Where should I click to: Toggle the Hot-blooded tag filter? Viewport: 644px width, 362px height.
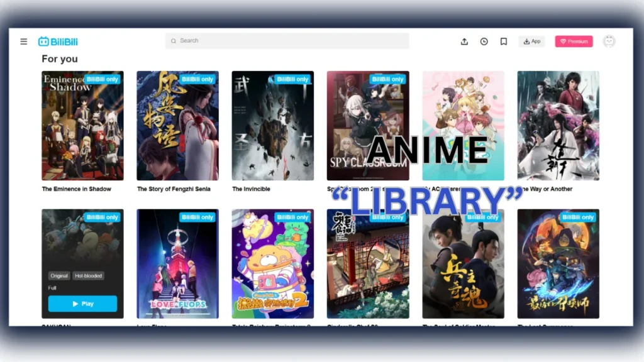click(x=89, y=275)
